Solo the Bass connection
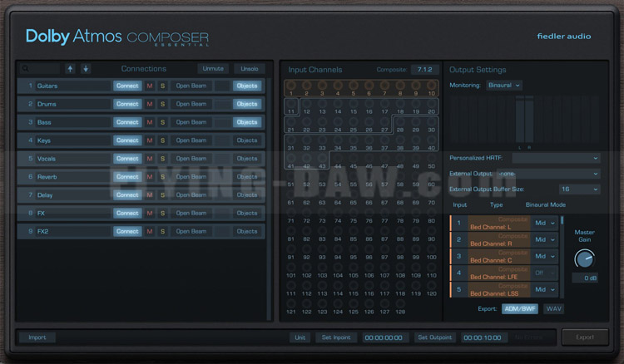Screen dimensions: 624x364 click(162, 122)
